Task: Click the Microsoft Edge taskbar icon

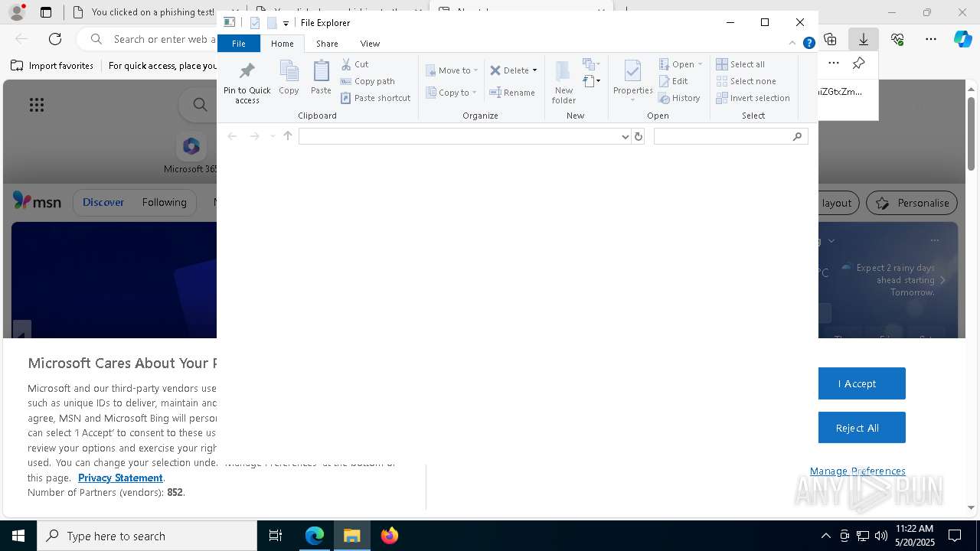Action: click(315, 536)
